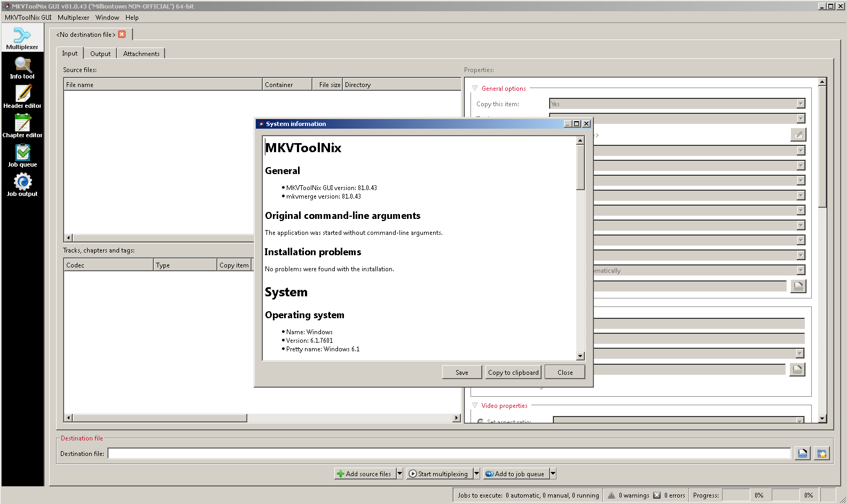The image size is (847, 504).
Task: Open Start multiplexing dropdown arrow
Action: pyautogui.click(x=476, y=474)
